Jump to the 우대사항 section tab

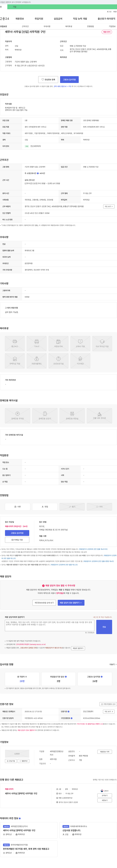point(47,26)
